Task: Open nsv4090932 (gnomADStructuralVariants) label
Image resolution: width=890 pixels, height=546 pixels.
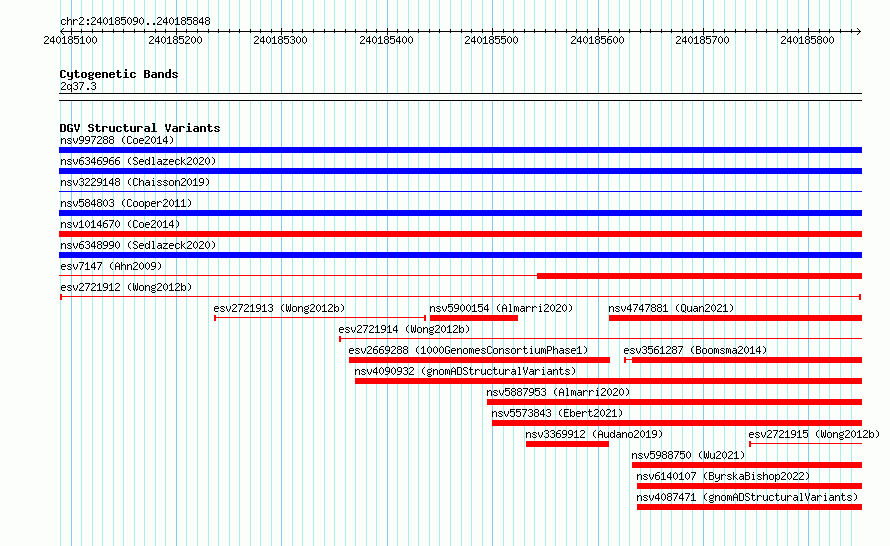Action: click(465, 371)
